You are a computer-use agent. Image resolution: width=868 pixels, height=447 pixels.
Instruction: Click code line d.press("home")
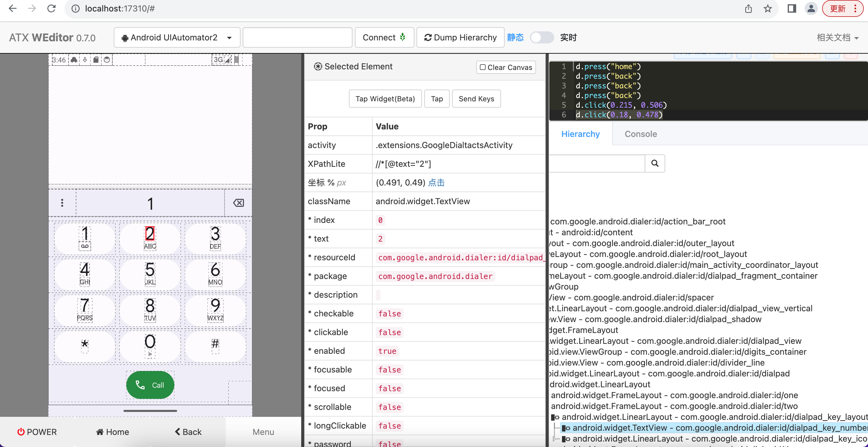coord(608,66)
